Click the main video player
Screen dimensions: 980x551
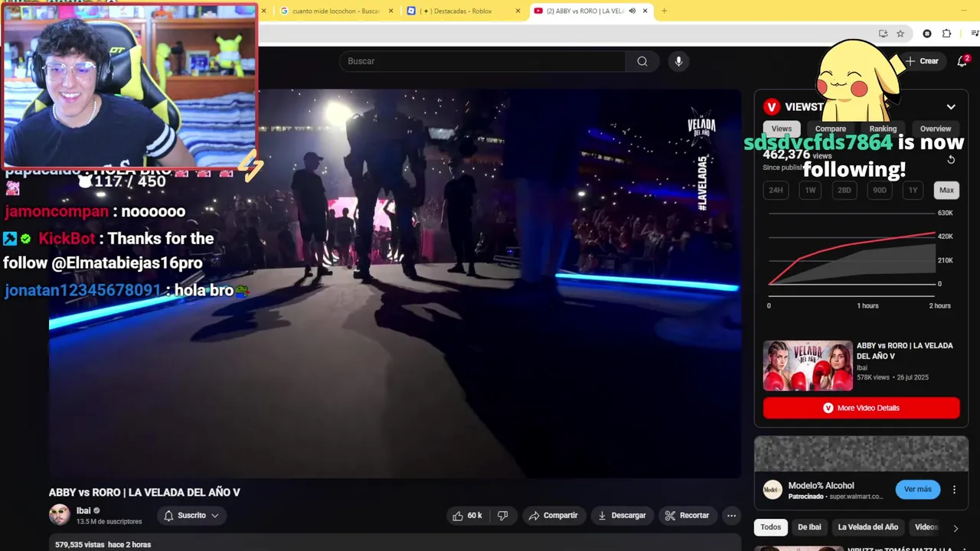tap(395, 283)
